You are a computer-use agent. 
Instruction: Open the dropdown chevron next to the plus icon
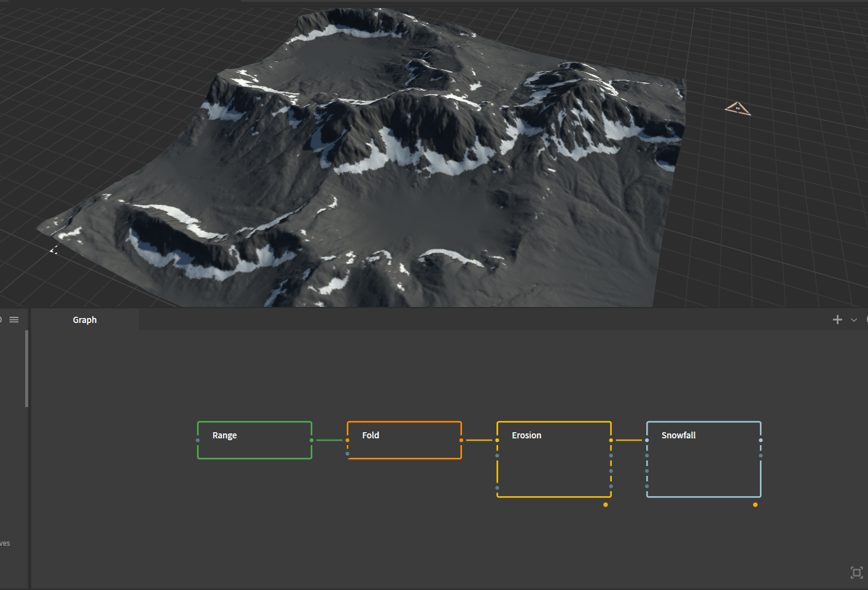coord(853,319)
